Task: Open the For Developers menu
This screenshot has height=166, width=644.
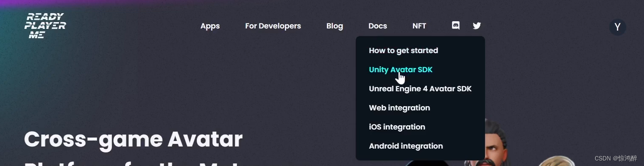Action: 273,26
